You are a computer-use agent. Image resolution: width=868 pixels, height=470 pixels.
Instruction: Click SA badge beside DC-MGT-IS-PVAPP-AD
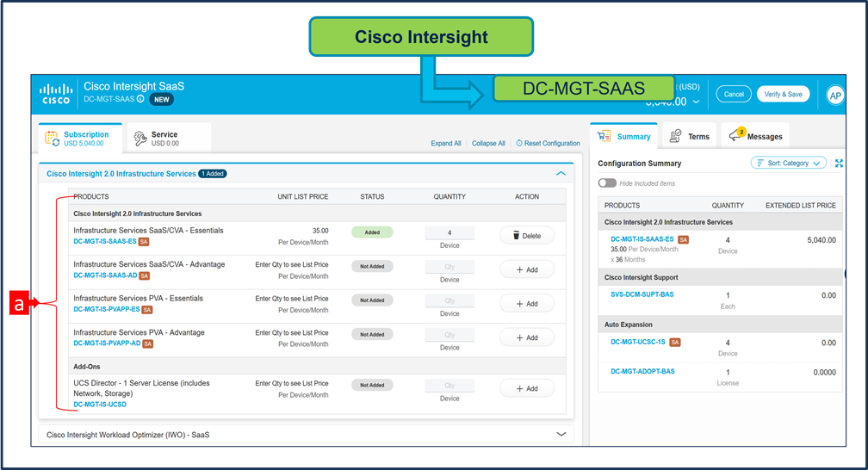148,343
